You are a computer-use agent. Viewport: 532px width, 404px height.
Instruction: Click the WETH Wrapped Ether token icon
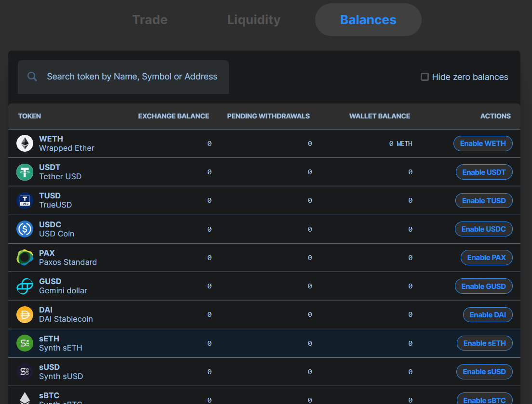click(x=25, y=143)
